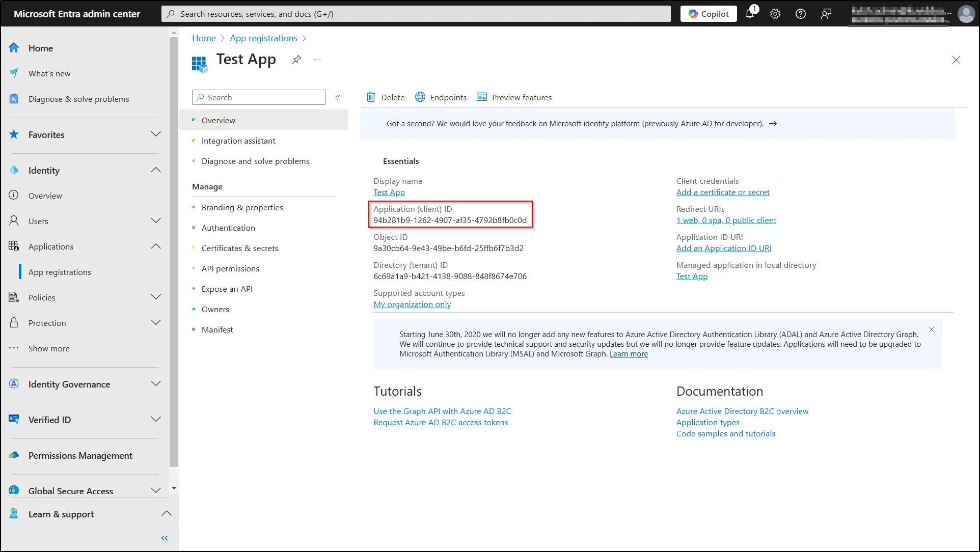Open the Endpoints panel icon

(x=419, y=97)
